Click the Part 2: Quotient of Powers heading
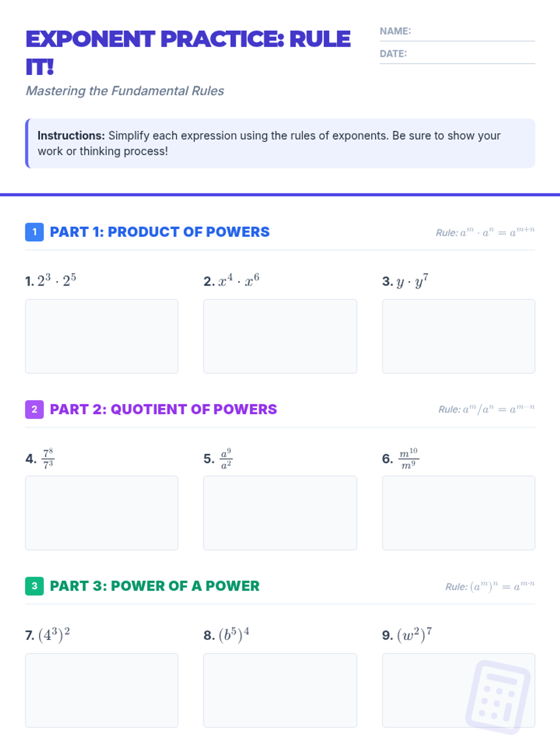Image resolution: width=560 pixels, height=747 pixels. (163, 409)
